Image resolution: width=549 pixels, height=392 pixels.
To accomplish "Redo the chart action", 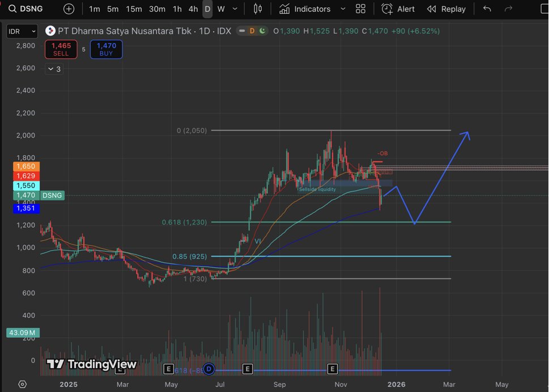I will click(x=508, y=8).
